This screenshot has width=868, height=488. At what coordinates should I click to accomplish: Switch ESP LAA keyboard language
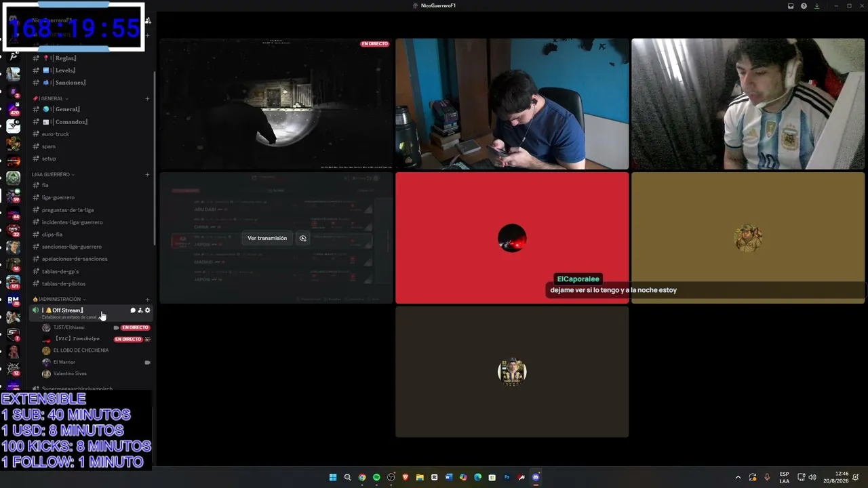tap(785, 477)
